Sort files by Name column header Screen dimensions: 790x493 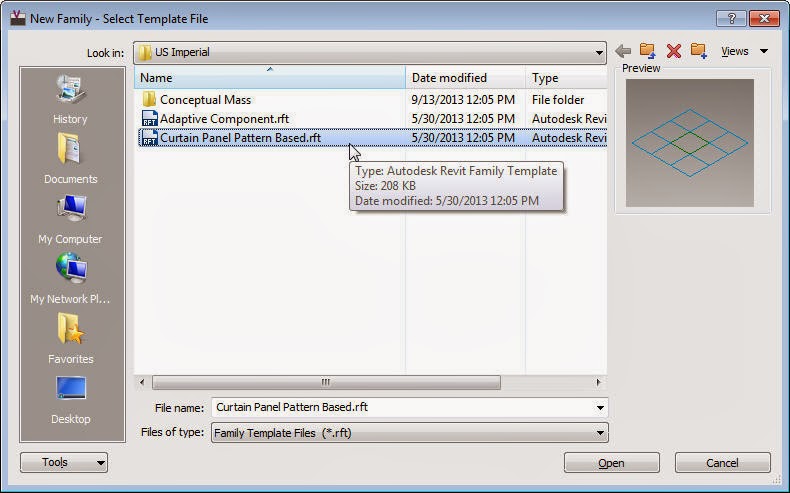click(x=270, y=78)
